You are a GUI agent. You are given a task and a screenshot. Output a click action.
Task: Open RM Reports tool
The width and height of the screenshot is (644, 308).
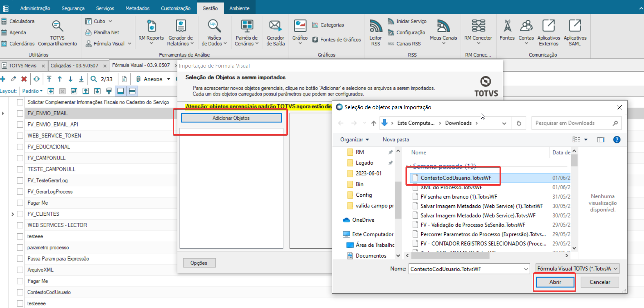(x=151, y=33)
